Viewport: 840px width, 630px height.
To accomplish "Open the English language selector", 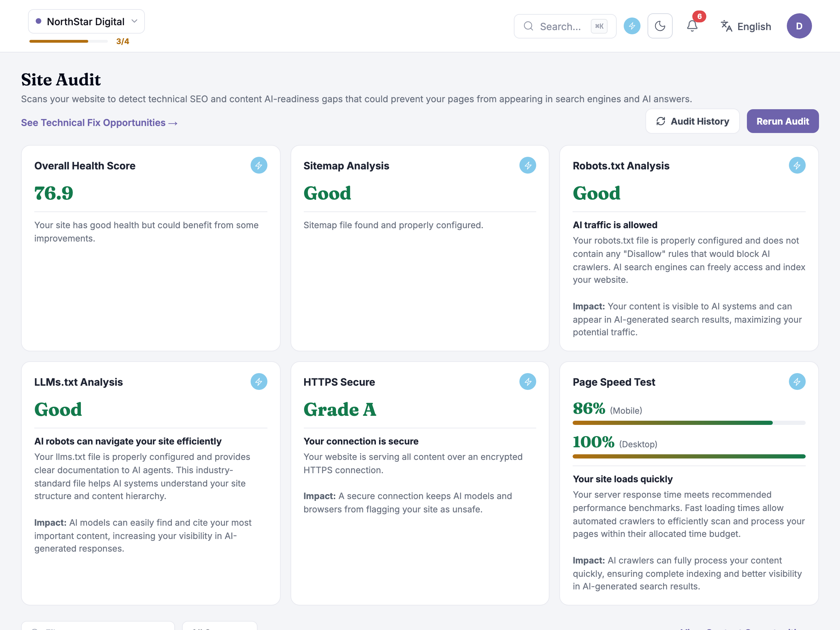I will (746, 26).
